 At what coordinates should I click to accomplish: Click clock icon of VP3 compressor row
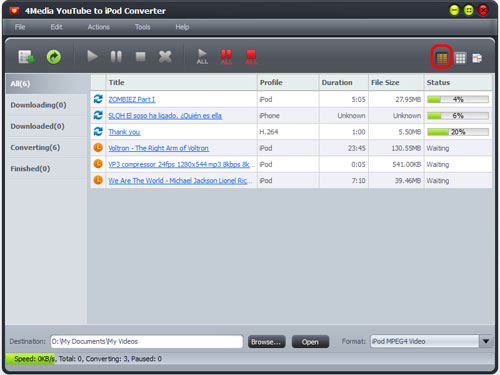click(x=98, y=164)
